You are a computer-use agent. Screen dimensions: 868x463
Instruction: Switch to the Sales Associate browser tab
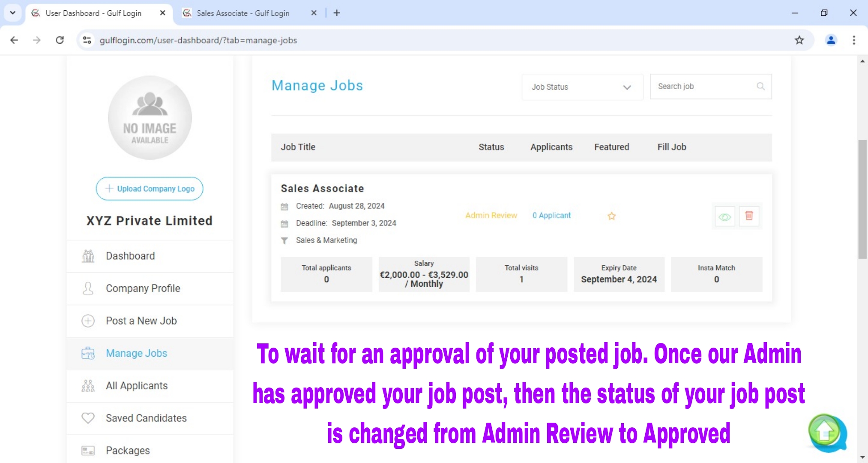click(x=242, y=13)
